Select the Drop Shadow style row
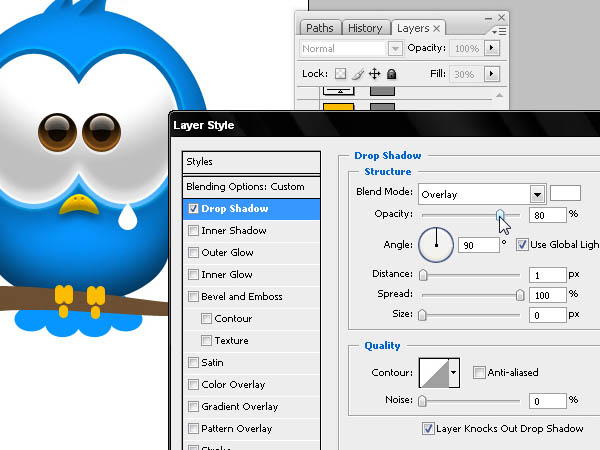This screenshot has width=600, height=450. tap(251, 209)
